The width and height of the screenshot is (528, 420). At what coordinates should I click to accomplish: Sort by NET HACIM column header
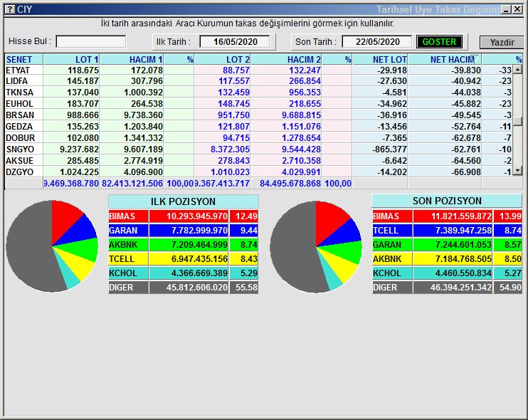pyautogui.click(x=445, y=60)
